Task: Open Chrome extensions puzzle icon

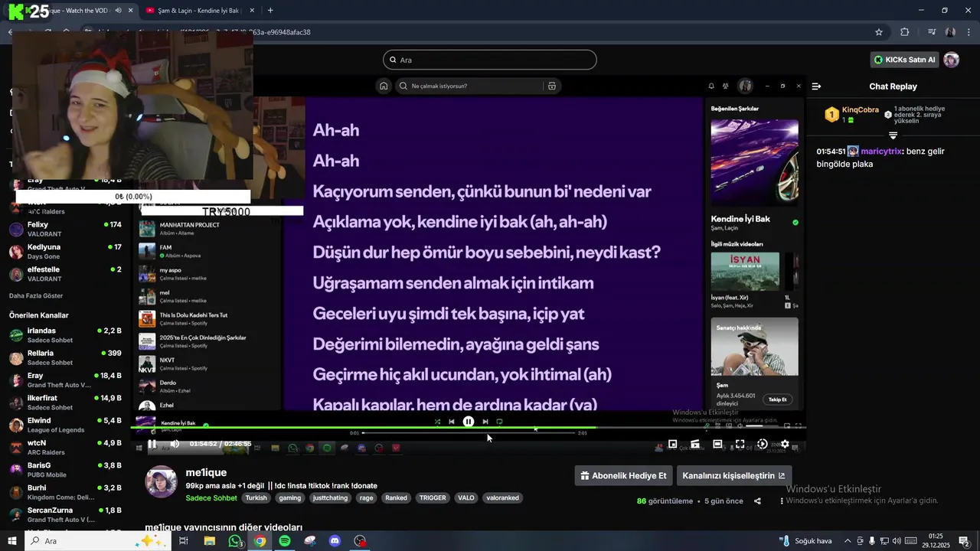Action: tap(904, 32)
